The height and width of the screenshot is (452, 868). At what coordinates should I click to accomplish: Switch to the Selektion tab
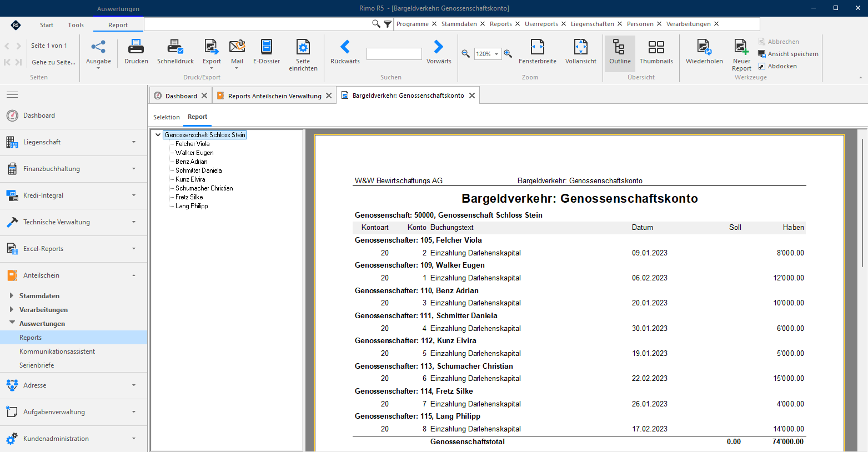pos(167,117)
